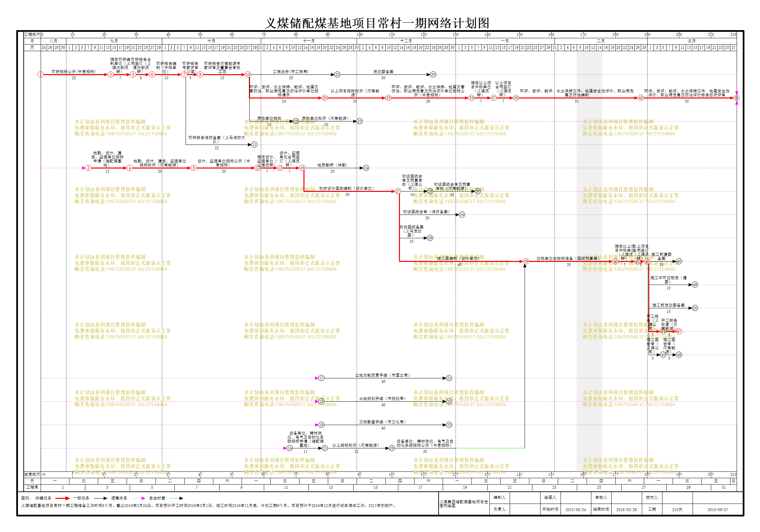This screenshot has width=760, height=532.
Task: Select node 22 after 工商注册
Action: click(337, 74)
